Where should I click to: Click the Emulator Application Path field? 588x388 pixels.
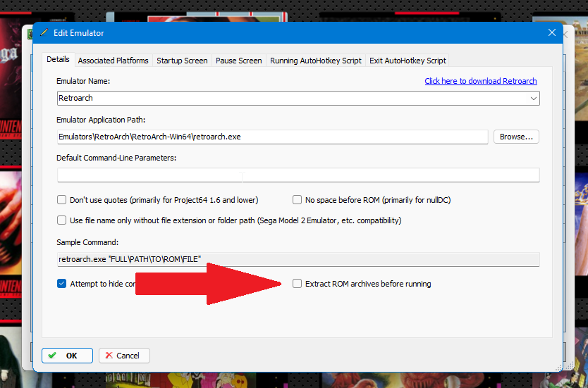[272, 137]
